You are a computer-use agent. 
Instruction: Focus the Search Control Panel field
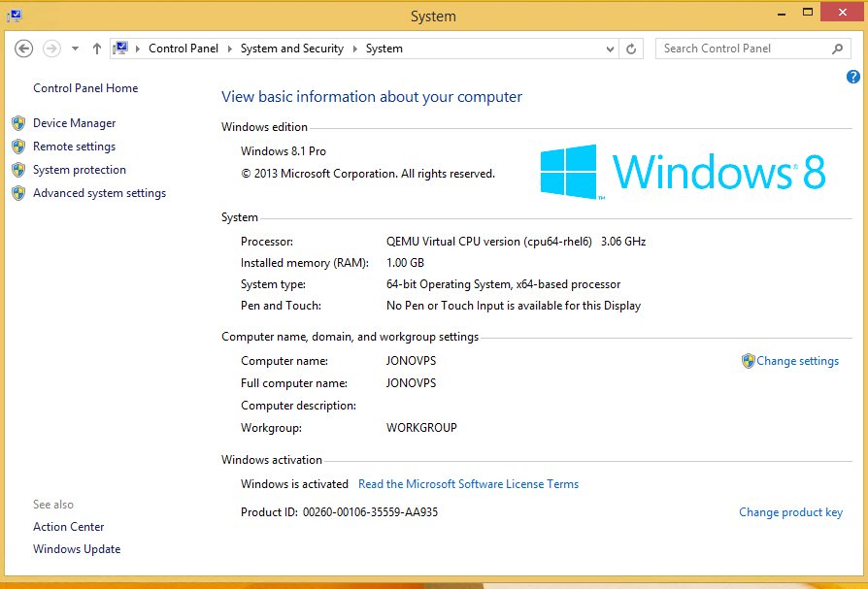click(x=745, y=49)
